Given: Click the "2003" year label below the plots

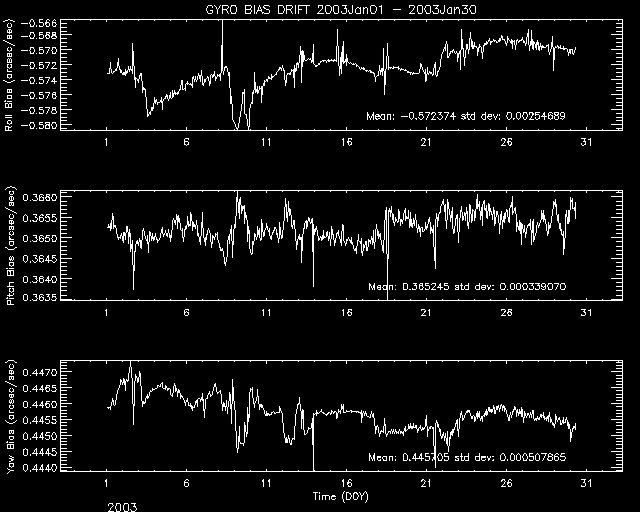Looking at the screenshot, I should [x=122, y=507].
